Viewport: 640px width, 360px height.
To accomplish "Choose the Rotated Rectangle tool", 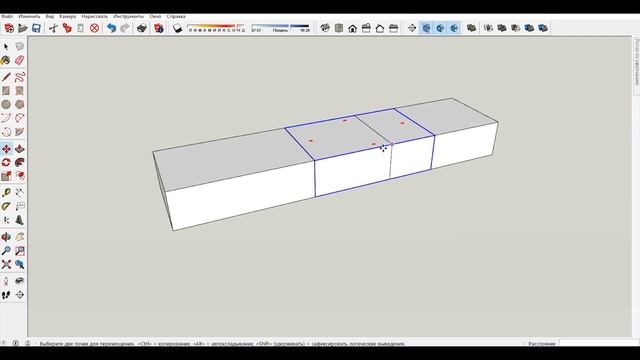I will tap(19, 91).
